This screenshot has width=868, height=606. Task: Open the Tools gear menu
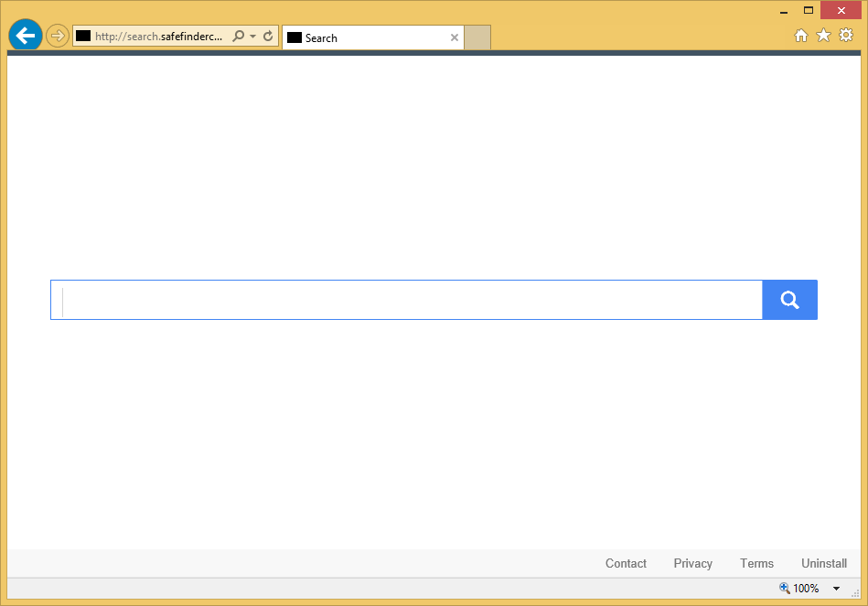pyautogui.click(x=846, y=35)
